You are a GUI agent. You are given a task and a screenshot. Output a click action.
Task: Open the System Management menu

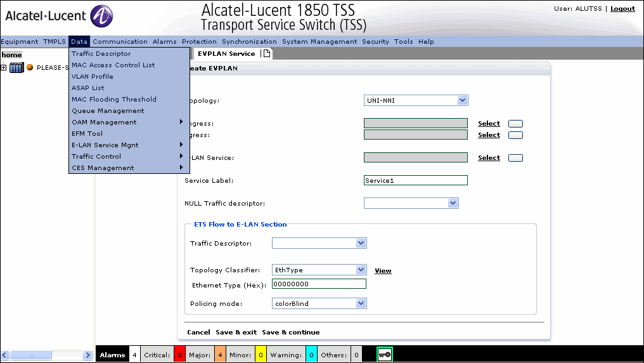tap(319, 41)
